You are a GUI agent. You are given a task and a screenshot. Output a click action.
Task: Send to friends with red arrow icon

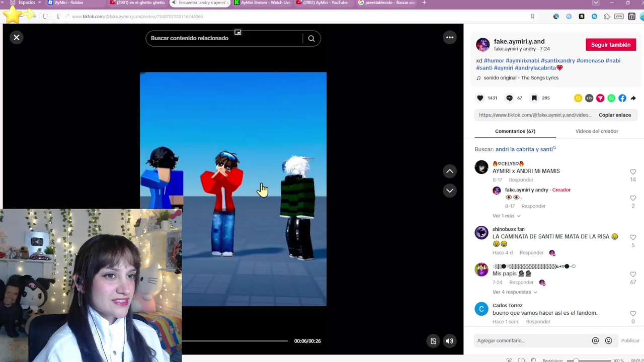click(x=600, y=98)
